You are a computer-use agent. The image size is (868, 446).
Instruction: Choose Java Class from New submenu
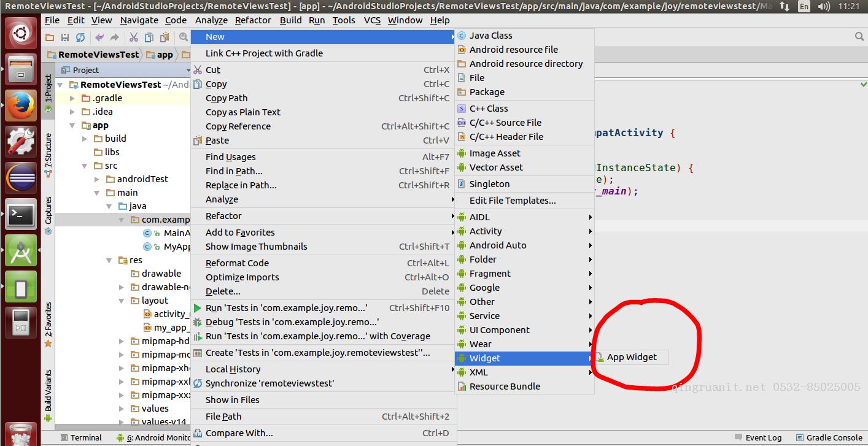click(x=525, y=36)
